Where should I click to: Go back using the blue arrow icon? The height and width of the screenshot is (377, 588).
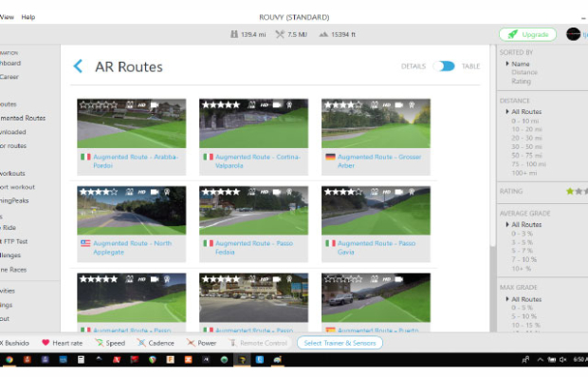coord(78,66)
